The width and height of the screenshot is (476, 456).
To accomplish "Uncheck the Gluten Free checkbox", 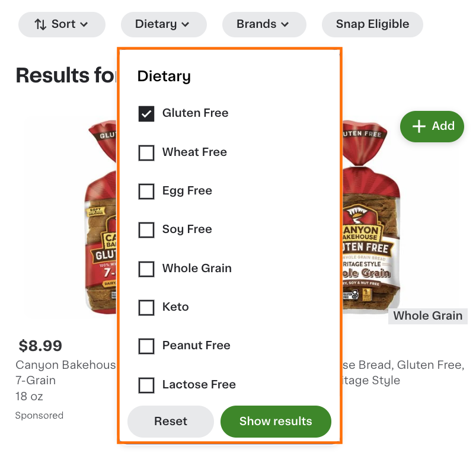I will point(146,113).
